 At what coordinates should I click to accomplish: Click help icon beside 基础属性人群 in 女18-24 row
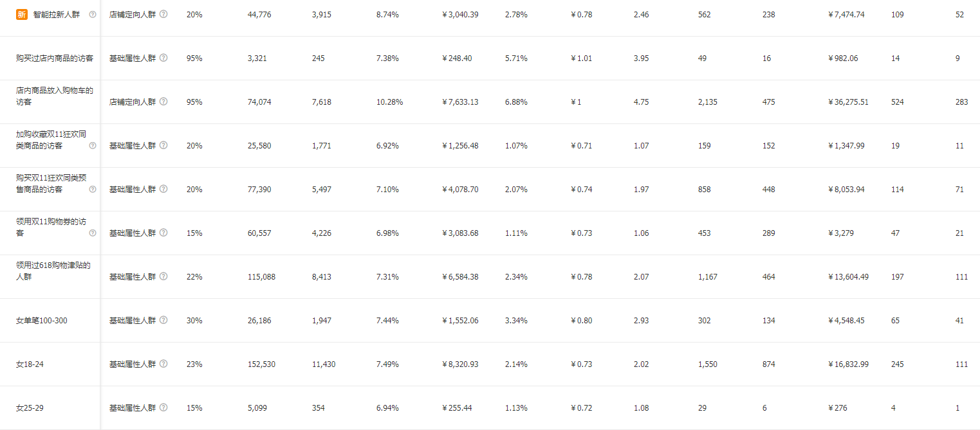163,364
